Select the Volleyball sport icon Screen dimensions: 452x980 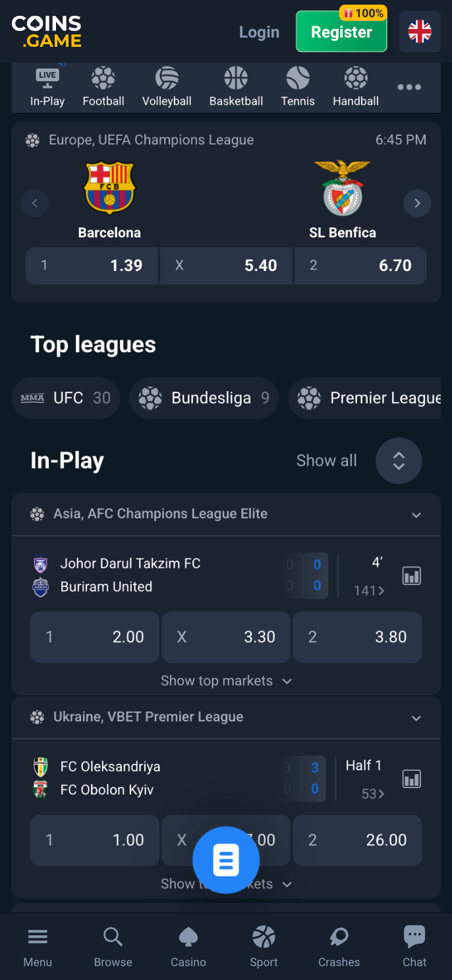(x=167, y=86)
